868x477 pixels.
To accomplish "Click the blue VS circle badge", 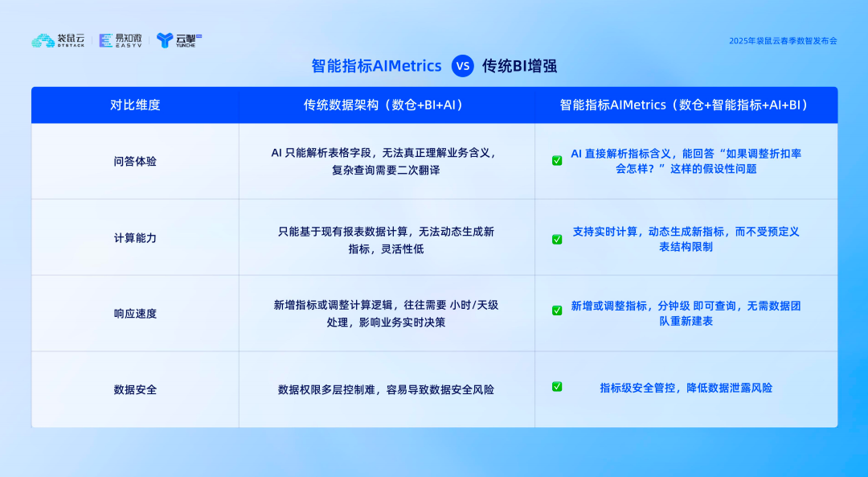I will tap(463, 66).
